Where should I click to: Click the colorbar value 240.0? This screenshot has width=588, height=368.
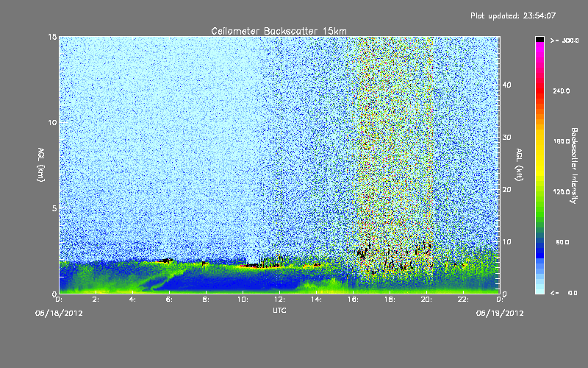click(x=562, y=91)
